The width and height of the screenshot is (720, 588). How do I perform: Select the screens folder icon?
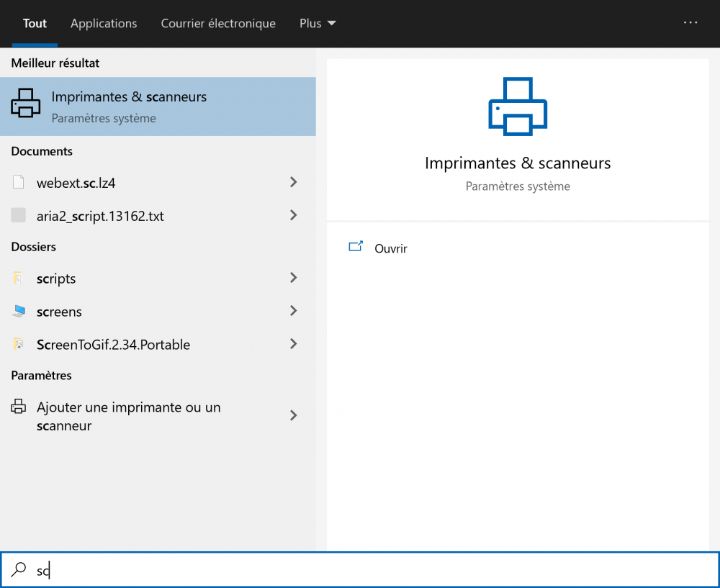(19, 312)
